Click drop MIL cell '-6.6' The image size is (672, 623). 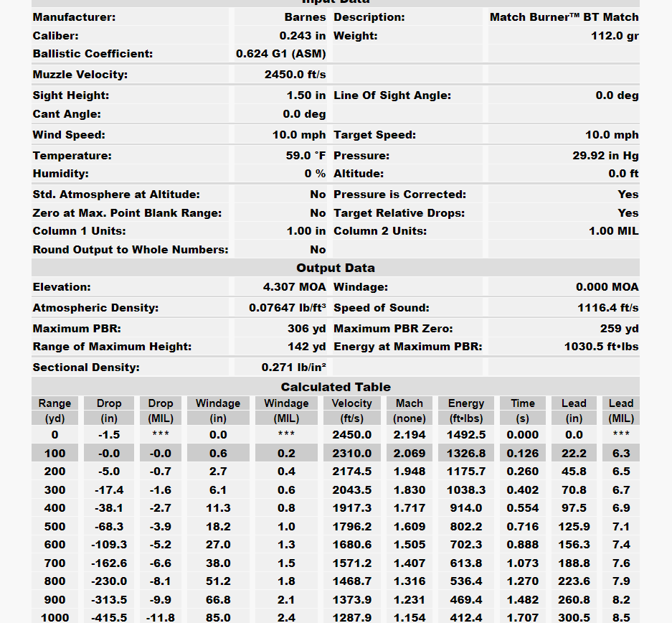(161, 563)
